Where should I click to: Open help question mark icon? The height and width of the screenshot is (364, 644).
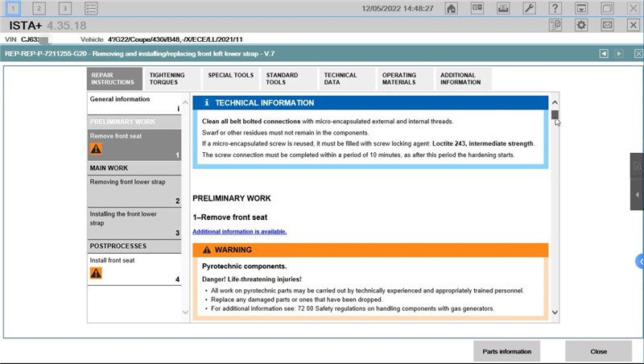[x=555, y=8]
